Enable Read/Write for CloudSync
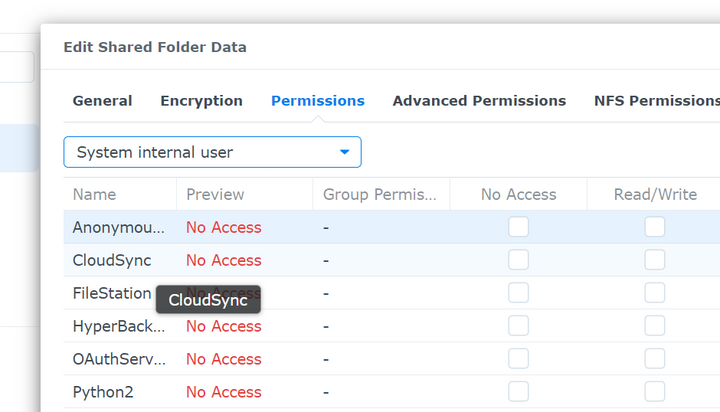Screen dimensions: 720x412 655,260
